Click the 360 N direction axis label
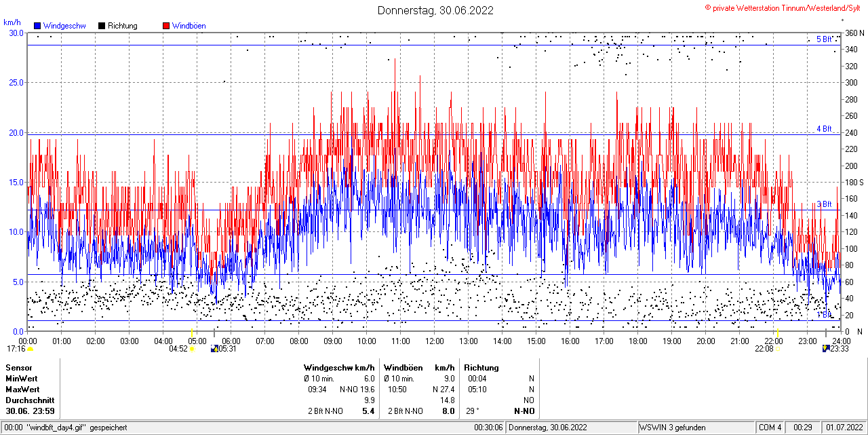The width and height of the screenshot is (868, 435). click(x=854, y=33)
